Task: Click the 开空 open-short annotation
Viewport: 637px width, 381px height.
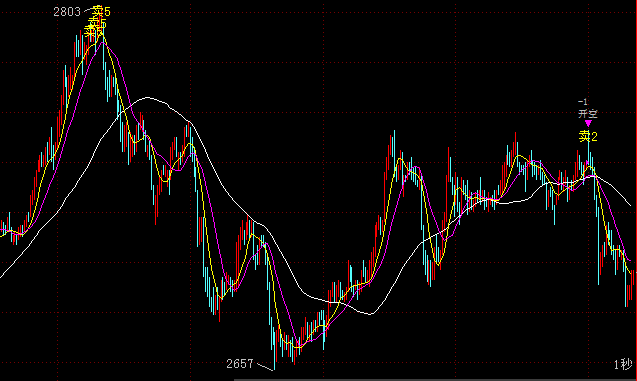Action: click(588, 113)
